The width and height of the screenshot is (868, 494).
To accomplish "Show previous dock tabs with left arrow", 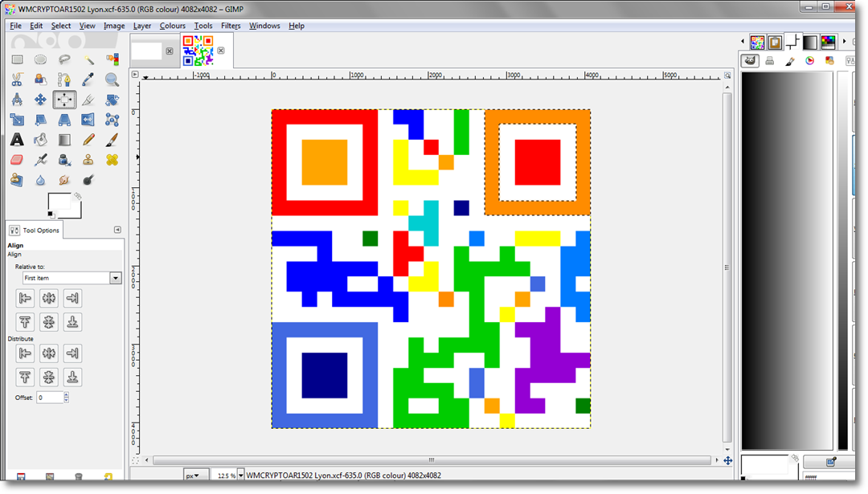I will click(743, 42).
